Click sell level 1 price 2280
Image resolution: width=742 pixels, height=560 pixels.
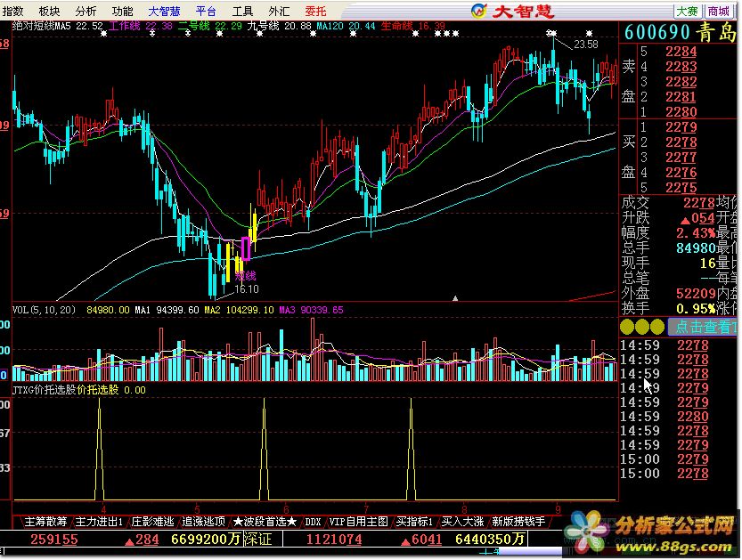pos(681,112)
